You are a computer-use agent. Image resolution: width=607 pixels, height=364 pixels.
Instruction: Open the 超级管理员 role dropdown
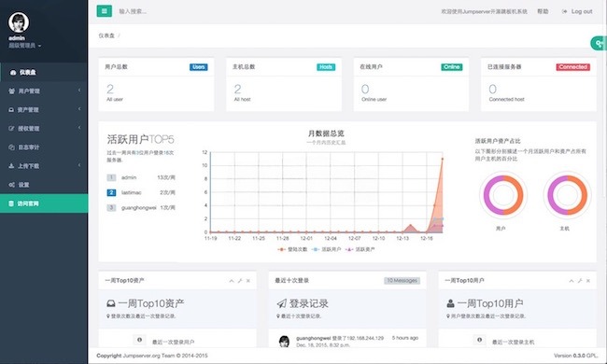click(25, 46)
